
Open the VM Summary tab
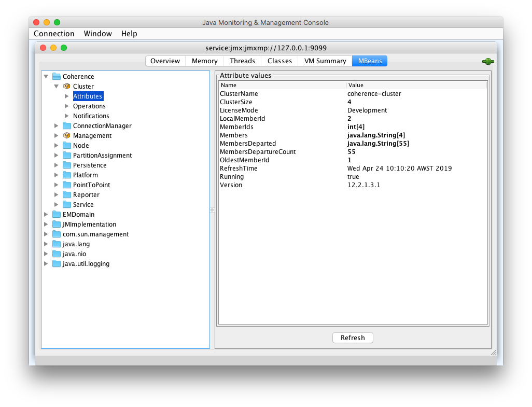[325, 61]
